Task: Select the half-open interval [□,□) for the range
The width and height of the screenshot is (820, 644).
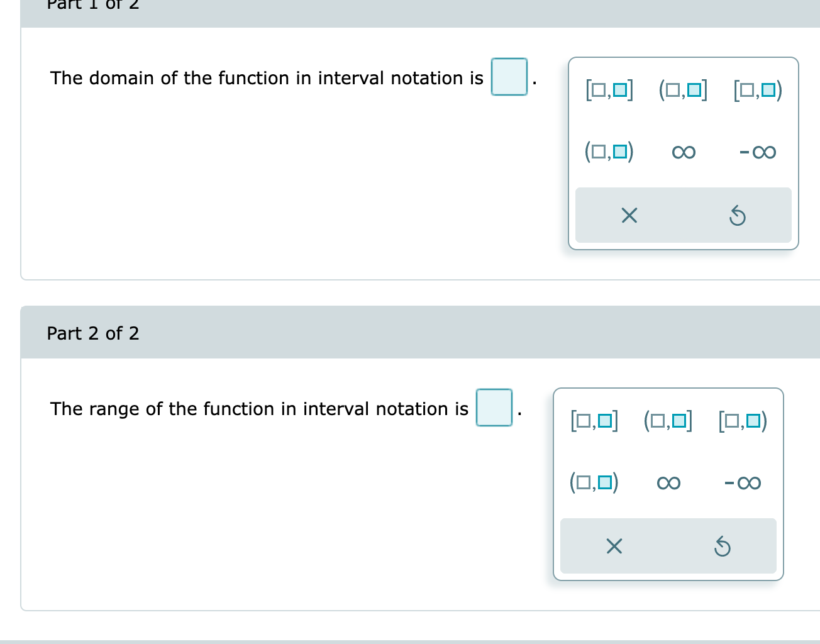Action: click(743, 420)
